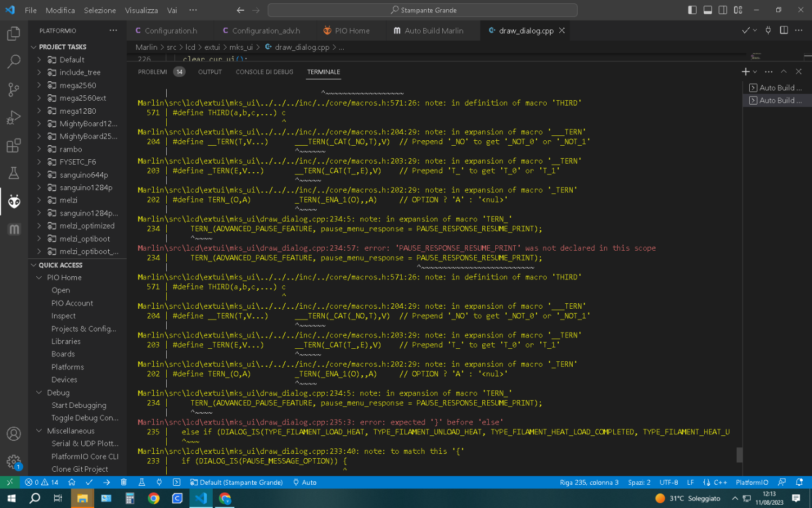This screenshot has height=508, width=812.
Task: Click PlatformIO Upload arrow in status bar
Action: [107, 482]
